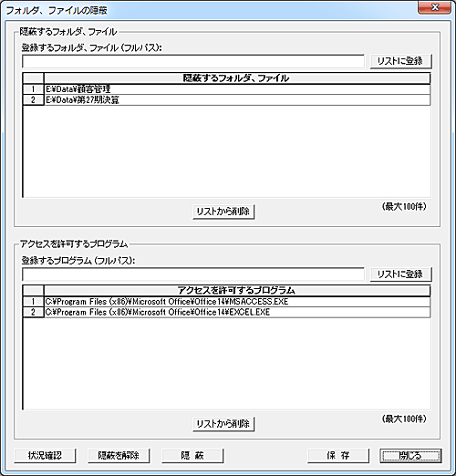Click the アクセスを許可するプログラム column header
This screenshot has width=456, height=476.
coord(237,291)
